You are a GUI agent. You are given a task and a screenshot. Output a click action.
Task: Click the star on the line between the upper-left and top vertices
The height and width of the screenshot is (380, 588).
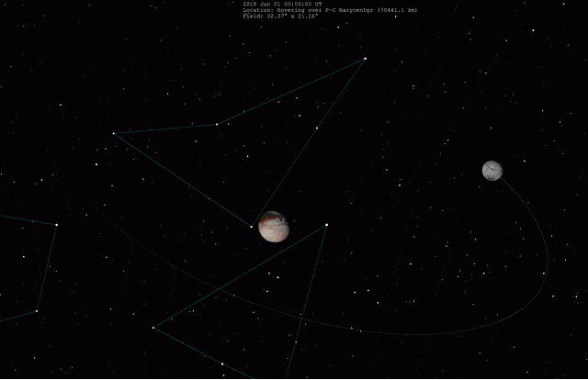(x=217, y=124)
